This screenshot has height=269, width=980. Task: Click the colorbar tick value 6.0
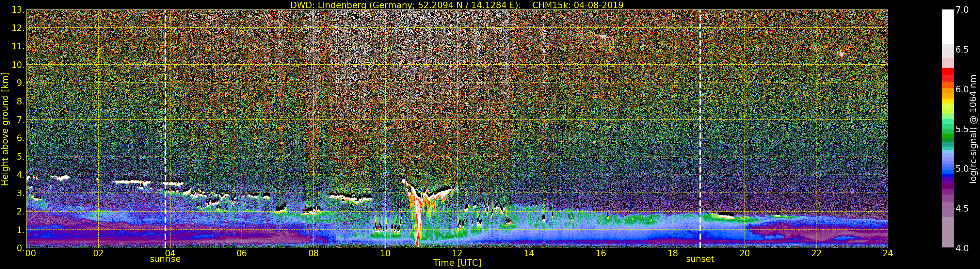[x=962, y=89]
